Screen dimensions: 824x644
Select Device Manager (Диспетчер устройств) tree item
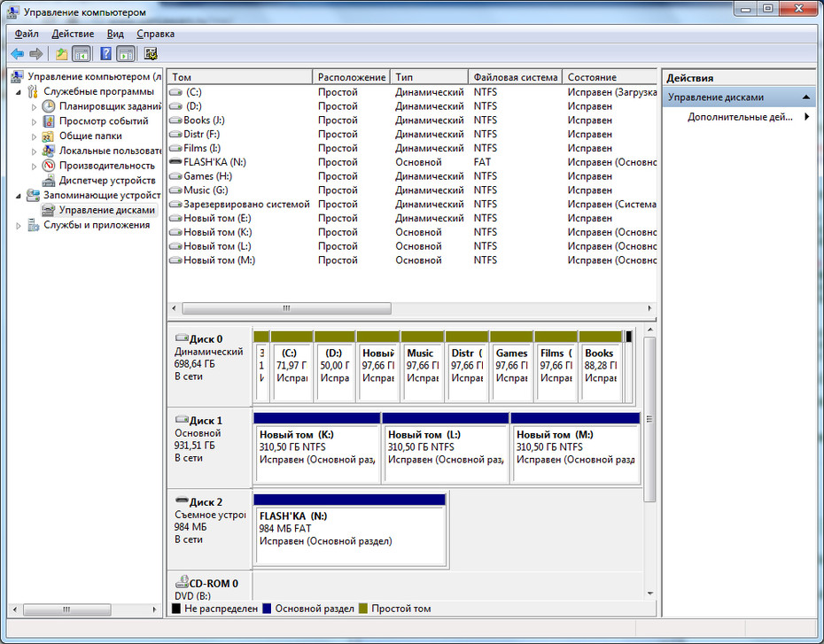coord(106,180)
